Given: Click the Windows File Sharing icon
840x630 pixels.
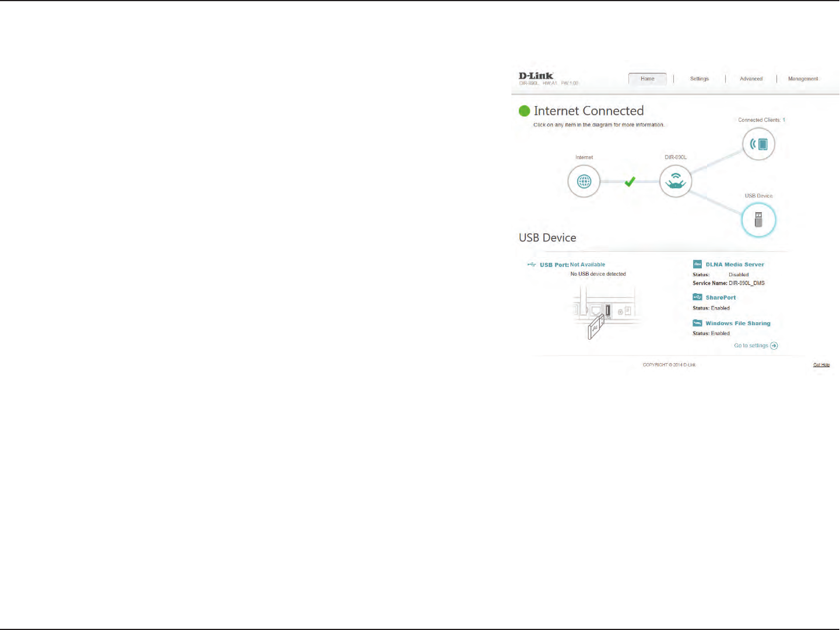Looking at the screenshot, I should pyautogui.click(x=697, y=323).
